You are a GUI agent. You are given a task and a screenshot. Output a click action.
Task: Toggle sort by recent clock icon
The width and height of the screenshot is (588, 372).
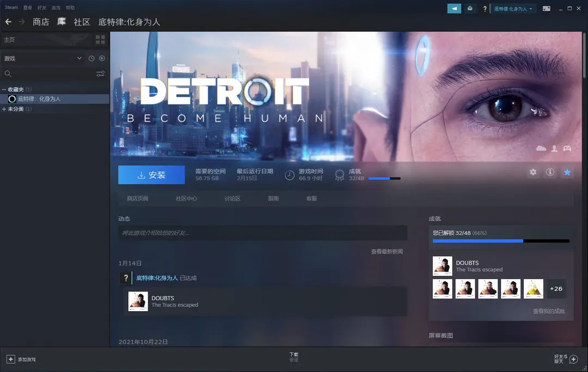click(x=91, y=58)
